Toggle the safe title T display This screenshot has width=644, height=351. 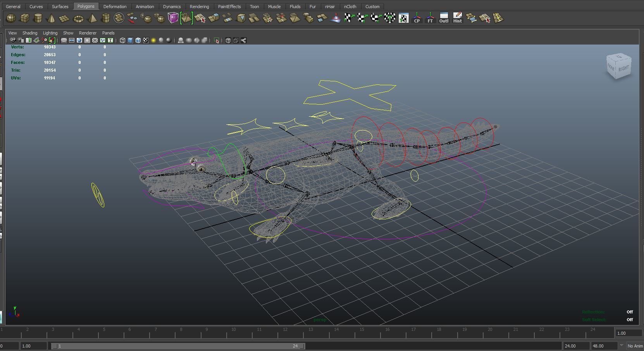point(110,40)
